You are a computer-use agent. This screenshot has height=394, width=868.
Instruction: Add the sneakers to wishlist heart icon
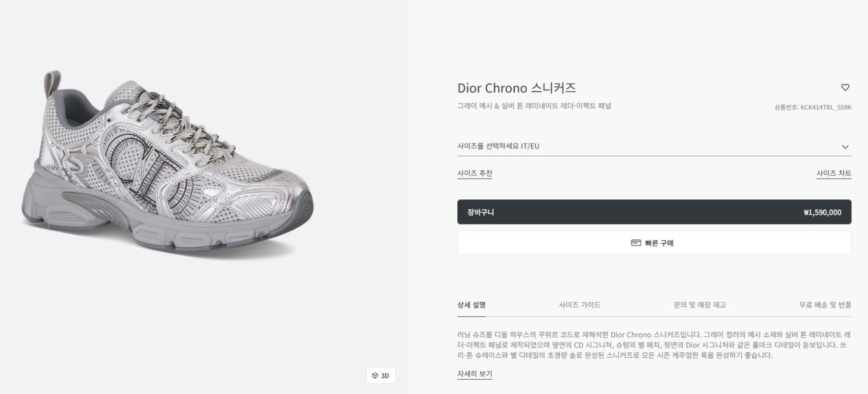845,87
